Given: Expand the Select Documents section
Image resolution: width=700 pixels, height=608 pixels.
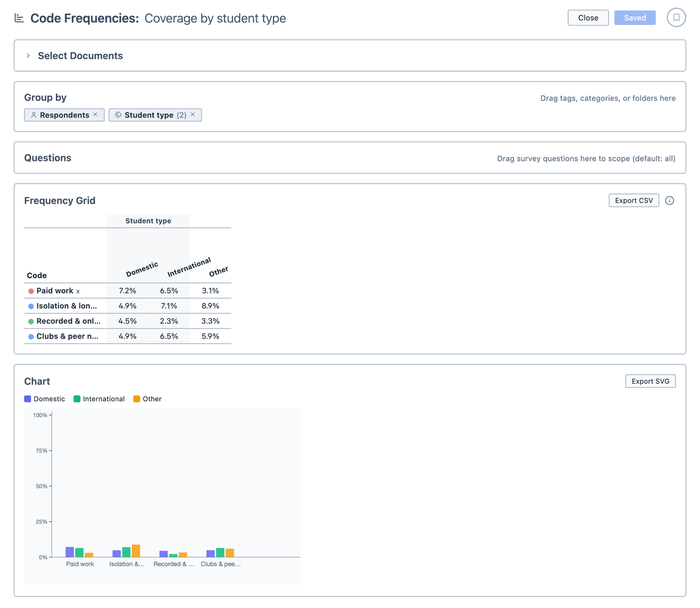Looking at the screenshot, I should pos(28,56).
